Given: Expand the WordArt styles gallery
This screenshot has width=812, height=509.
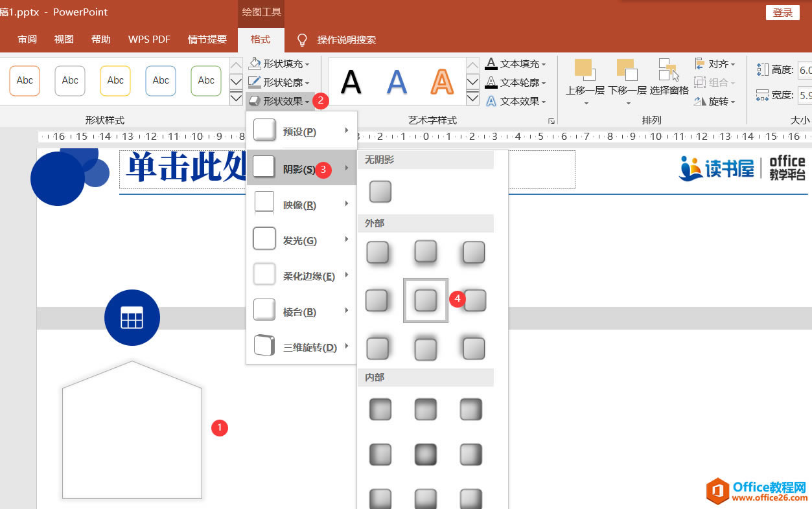Looking at the screenshot, I should 472,97.
